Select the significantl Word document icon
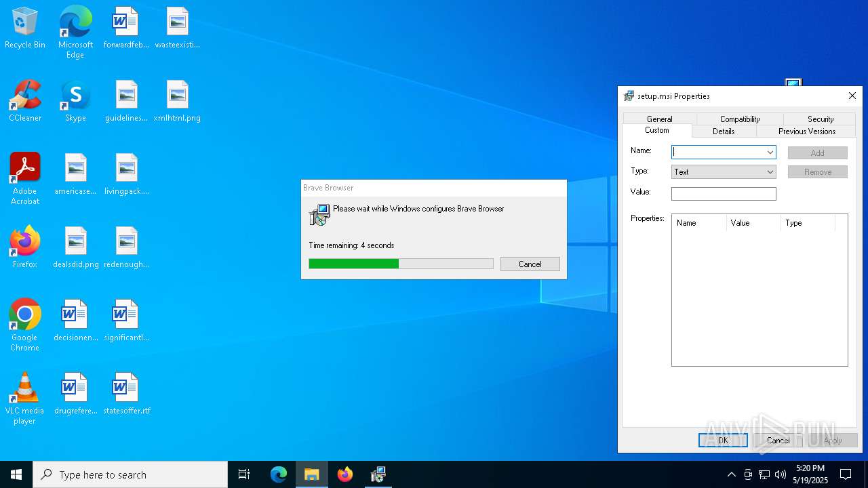Image resolution: width=868 pixels, height=488 pixels. tap(126, 321)
